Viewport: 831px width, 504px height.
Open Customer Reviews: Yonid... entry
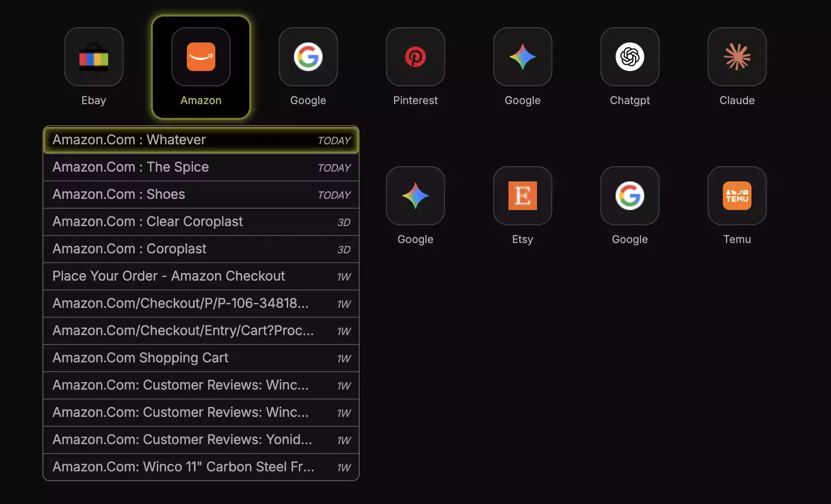coord(201,440)
